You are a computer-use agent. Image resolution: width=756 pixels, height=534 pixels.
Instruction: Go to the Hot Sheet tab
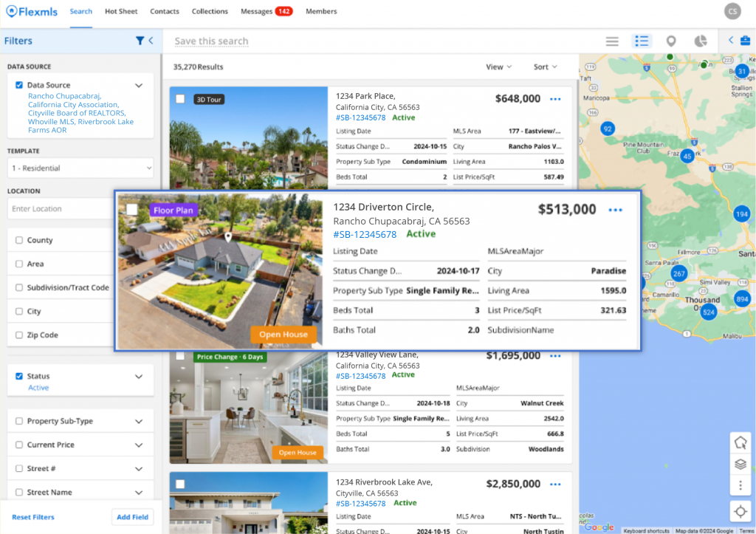pyautogui.click(x=121, y=12)
